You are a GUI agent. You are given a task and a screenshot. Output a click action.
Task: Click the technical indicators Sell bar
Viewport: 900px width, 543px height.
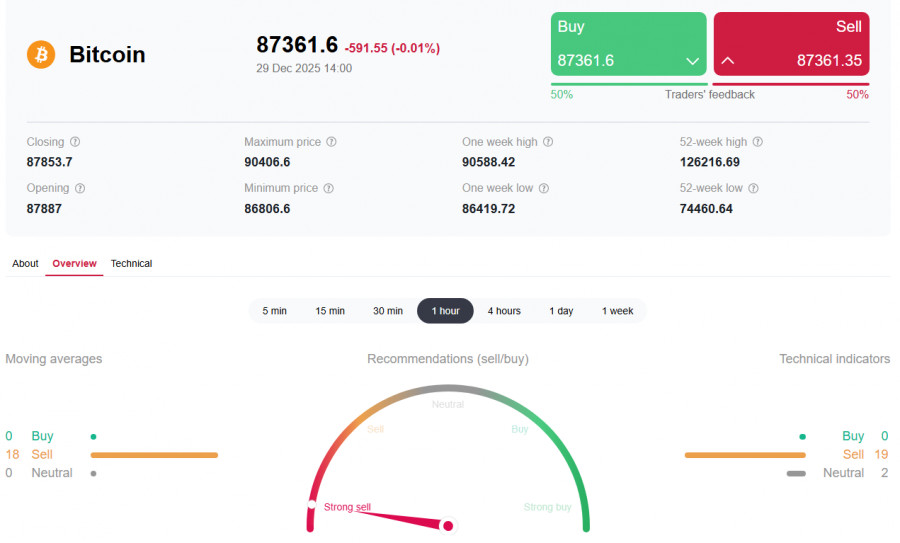[x=745, y=455]
